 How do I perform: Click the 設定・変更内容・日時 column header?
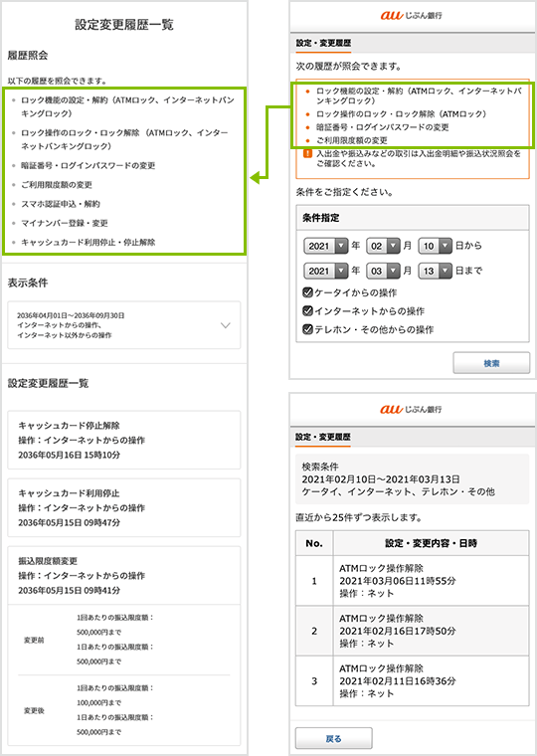click(431, 543)
